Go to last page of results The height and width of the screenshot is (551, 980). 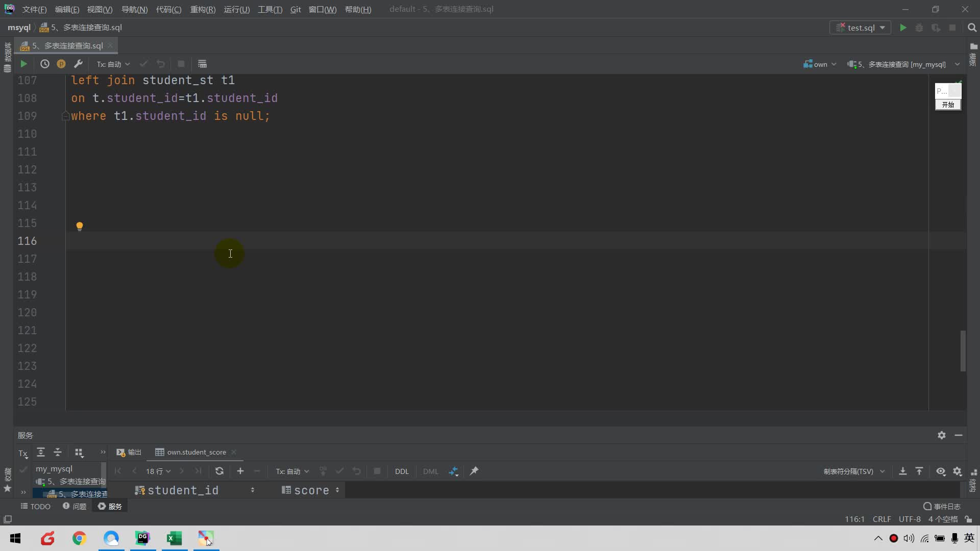(x=198, y=471)
